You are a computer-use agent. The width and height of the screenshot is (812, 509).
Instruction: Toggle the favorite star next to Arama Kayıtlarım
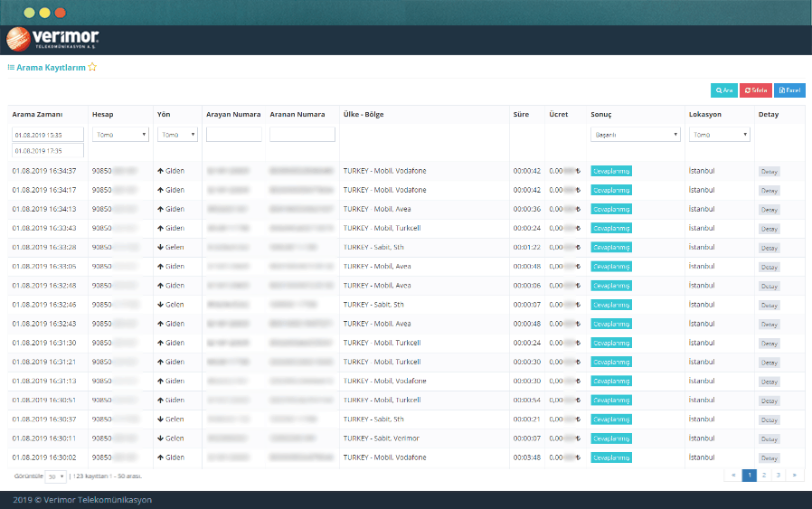(x=92, y=67)
